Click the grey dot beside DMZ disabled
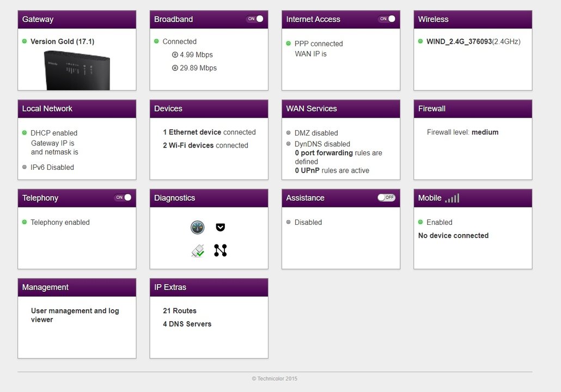 tap(288, 133)
